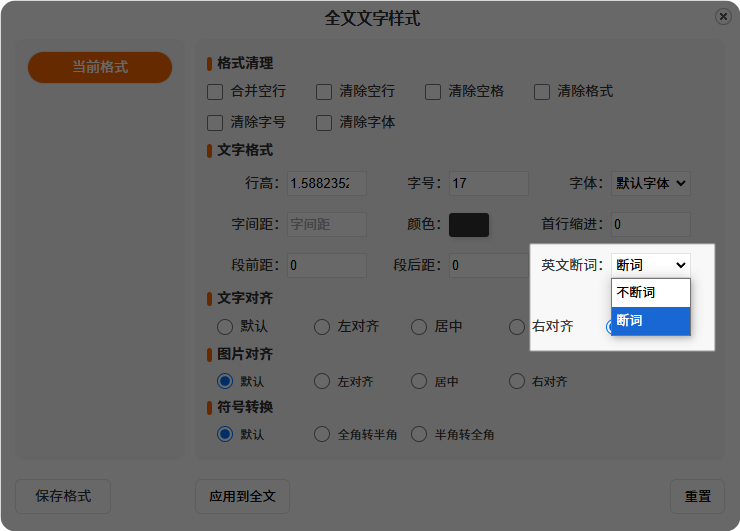Click the 行高 input field
This screenshot has width=740, height=531.
[327, 183]
